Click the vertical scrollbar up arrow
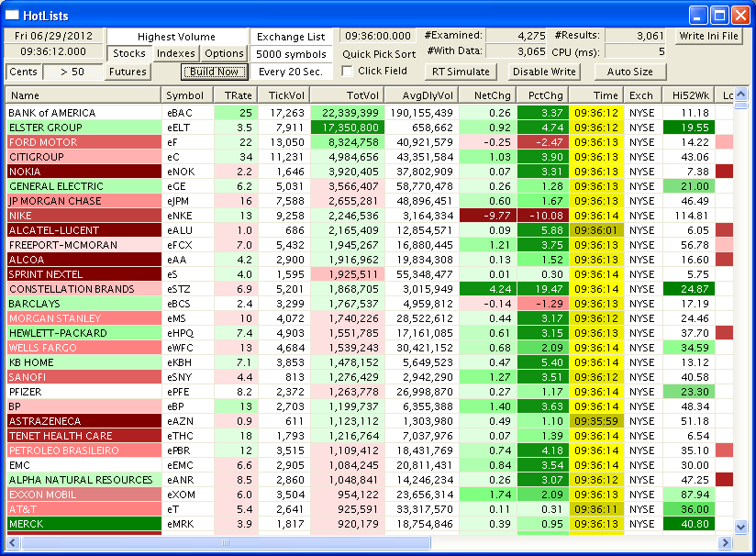The image size is (756, 556). [741, 95]
